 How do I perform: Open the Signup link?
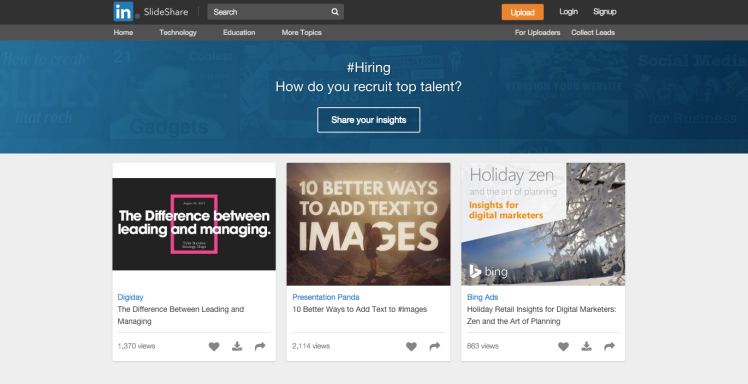pyautogui.click(x=605, y=12)
